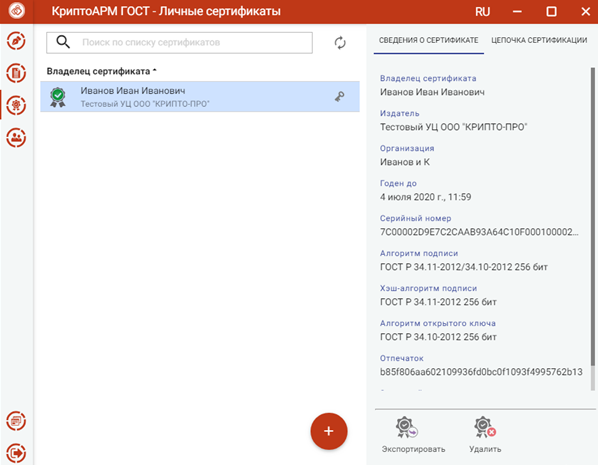Click the Алгоритм открытого ключа value

438,337
